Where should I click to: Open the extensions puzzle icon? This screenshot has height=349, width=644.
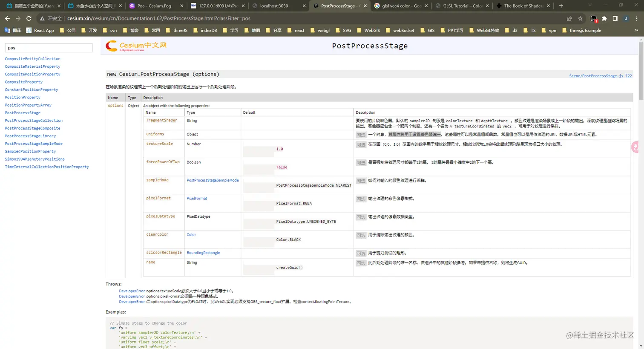pos(604,18)
